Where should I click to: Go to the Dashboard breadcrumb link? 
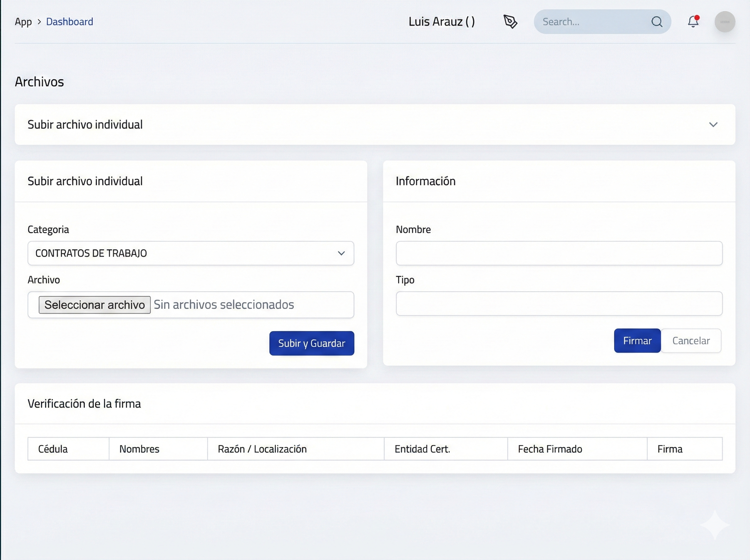[69, 22]
